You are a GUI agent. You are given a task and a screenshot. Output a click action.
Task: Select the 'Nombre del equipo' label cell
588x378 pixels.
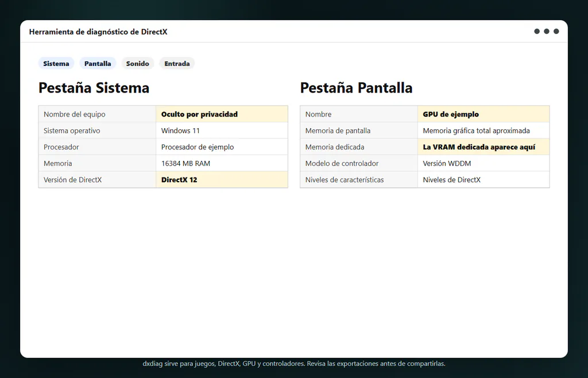[x=97, y=114]
